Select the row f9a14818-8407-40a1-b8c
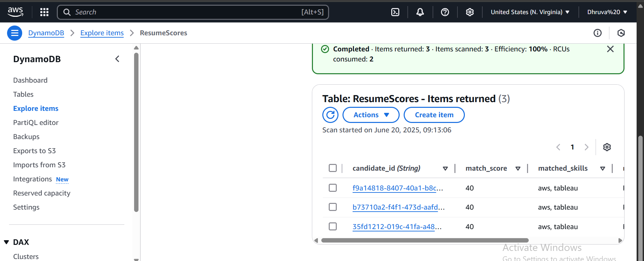644x261 pixels. click(333, 188)
